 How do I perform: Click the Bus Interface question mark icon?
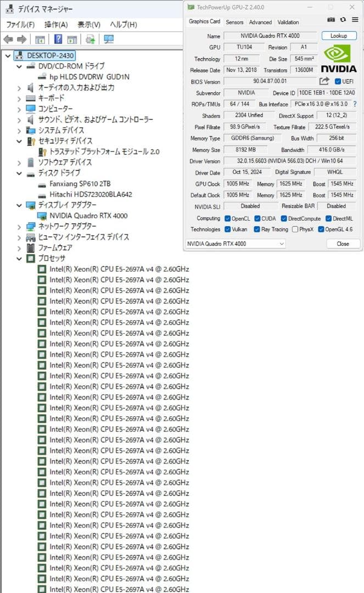coord(355,104)
